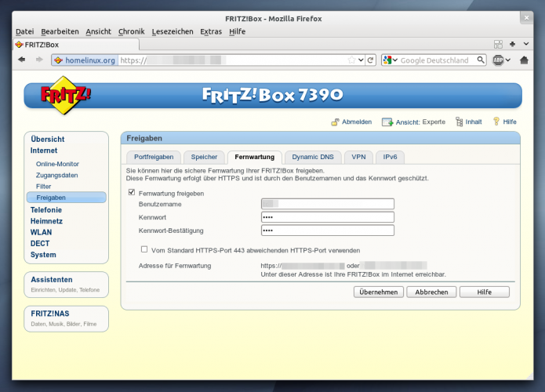The width and height of the screenshot is (545, 392).
Task: Open the Ansicht menu
Action: click(x=98, y=31)
